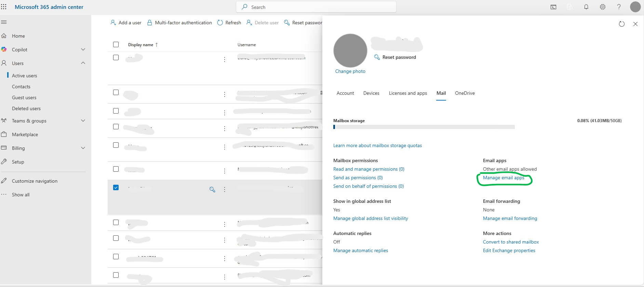Click the Billing card icon
Image resolution: width=644 pixels, height=287 pixels.
pyautogui.click(x=4, y=148)
